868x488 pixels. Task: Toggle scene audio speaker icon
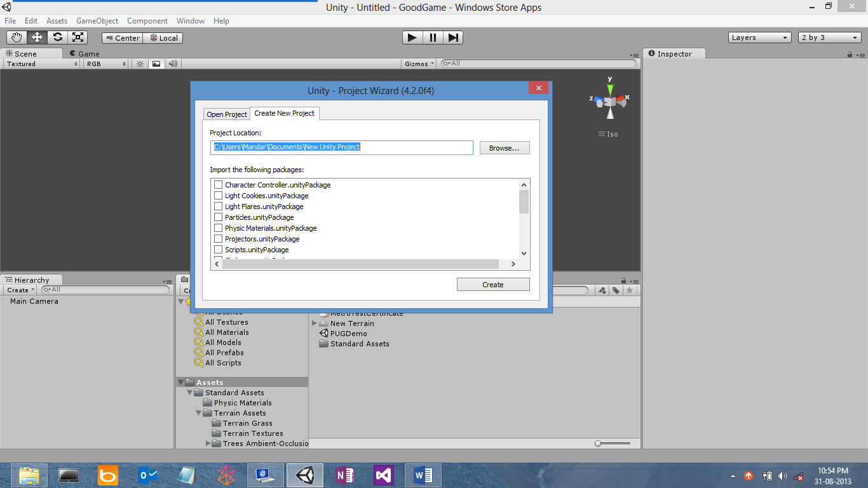173,64
